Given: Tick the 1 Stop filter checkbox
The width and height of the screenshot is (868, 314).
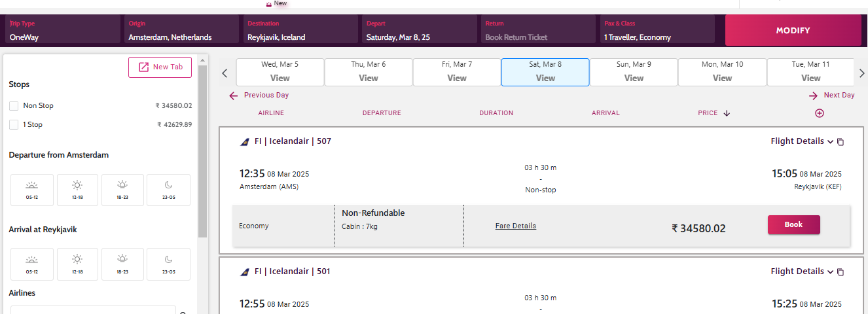Looking at the screenshot, I should [14, 125].
